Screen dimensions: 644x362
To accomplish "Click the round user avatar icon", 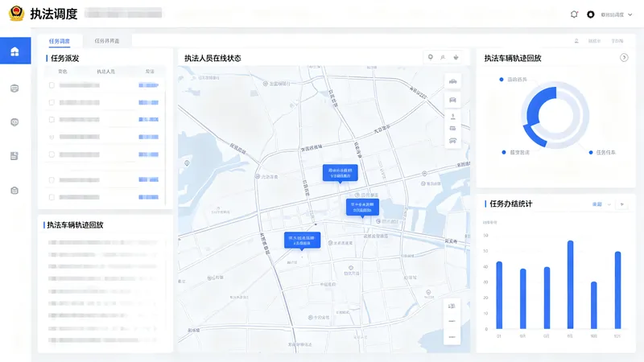I will (x=591, y=14).
